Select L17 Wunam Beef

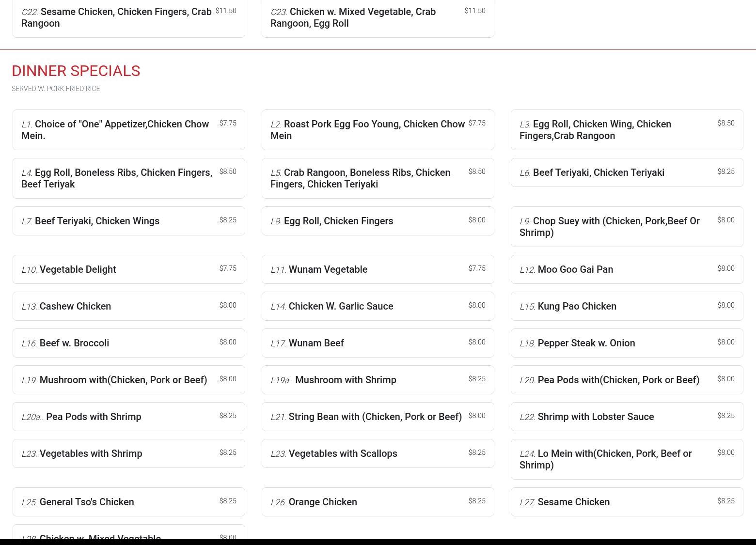pyautogui.click(x=378, y=343)
